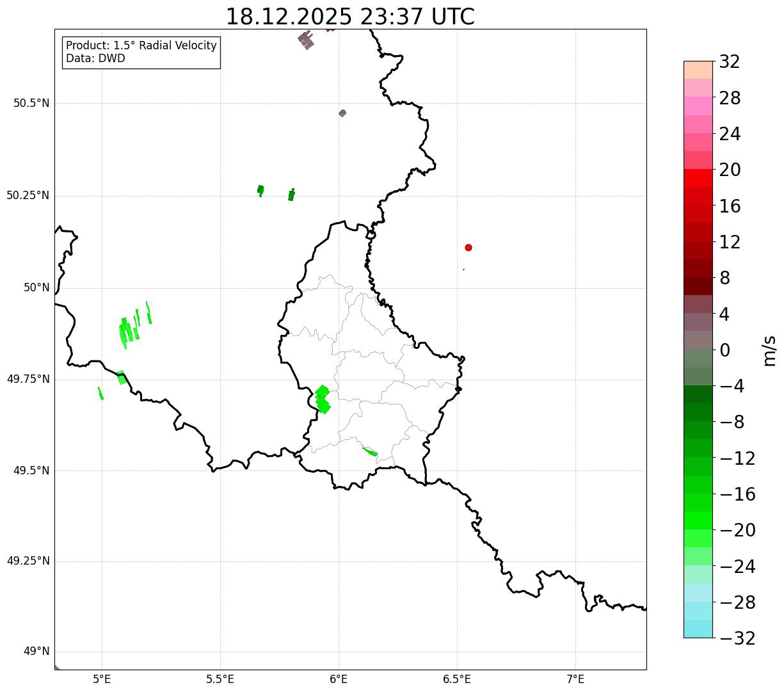Click the colorbar tick label −16
Viewport: 784px width, 692px height.
pyautogui.click(x=737, y=494)
